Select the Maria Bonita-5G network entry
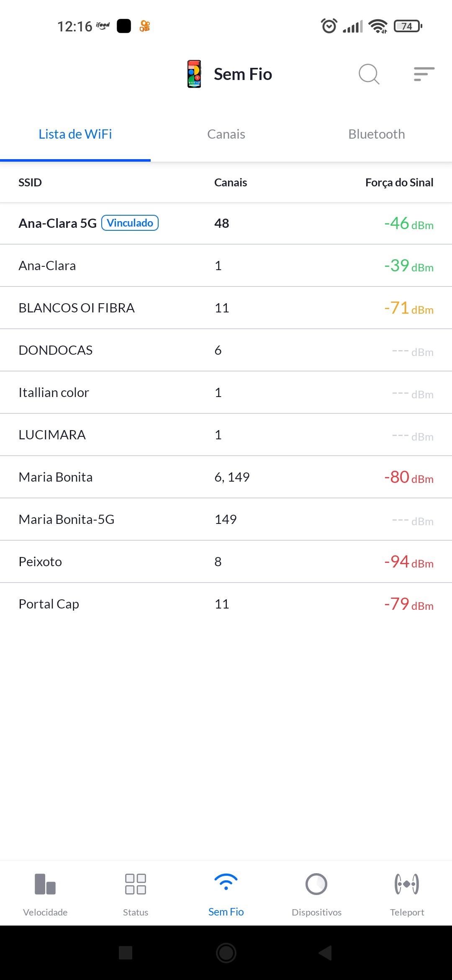 [x=226, y=519]
